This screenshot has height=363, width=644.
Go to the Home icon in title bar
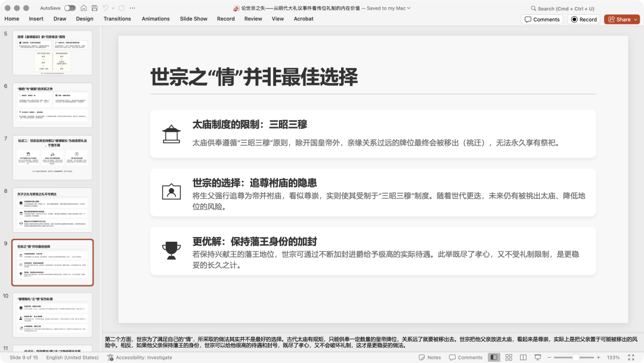click(84, 8)
